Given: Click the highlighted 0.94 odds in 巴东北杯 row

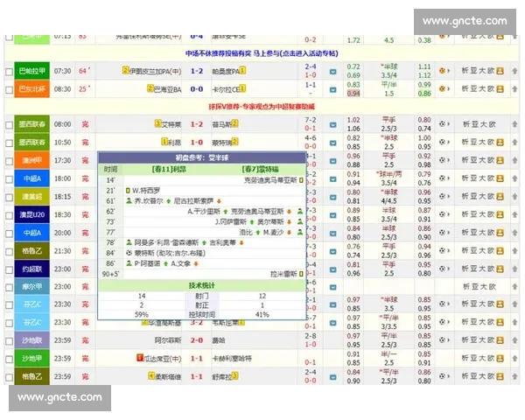Looking at the screenshot, I should (x=353, y=94).
